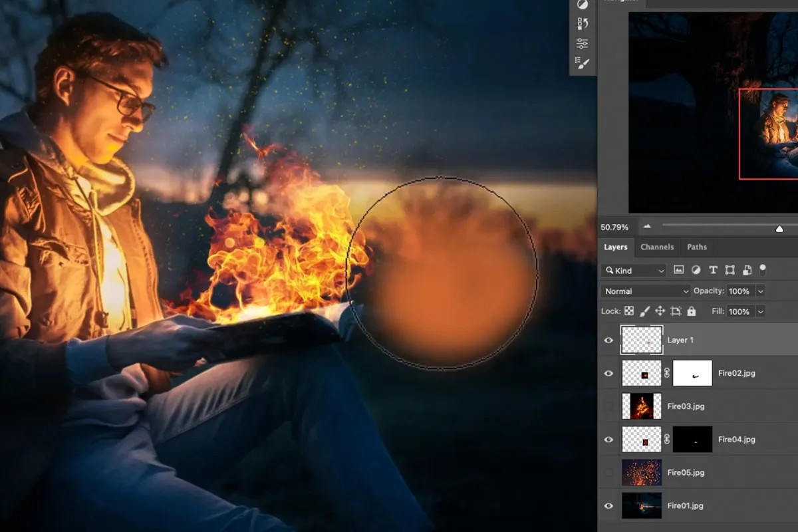
Task: Filter layers by pixel layers icon
Action: [679, 270]
